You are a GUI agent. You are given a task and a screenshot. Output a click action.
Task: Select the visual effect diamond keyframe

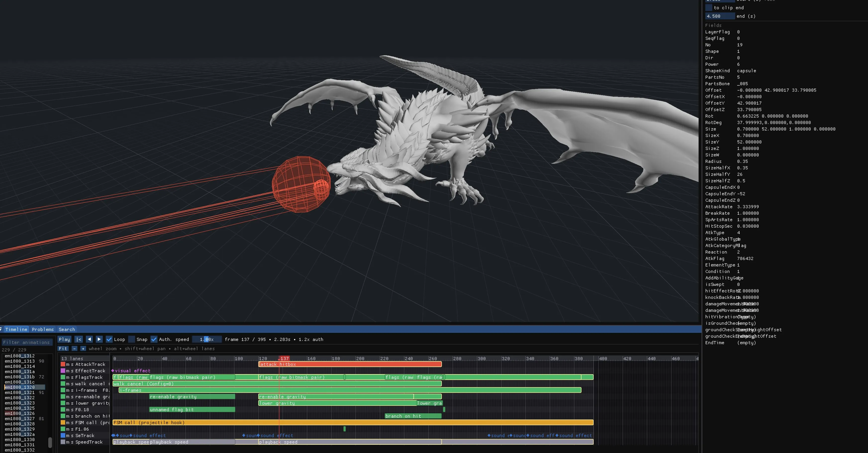113,371
